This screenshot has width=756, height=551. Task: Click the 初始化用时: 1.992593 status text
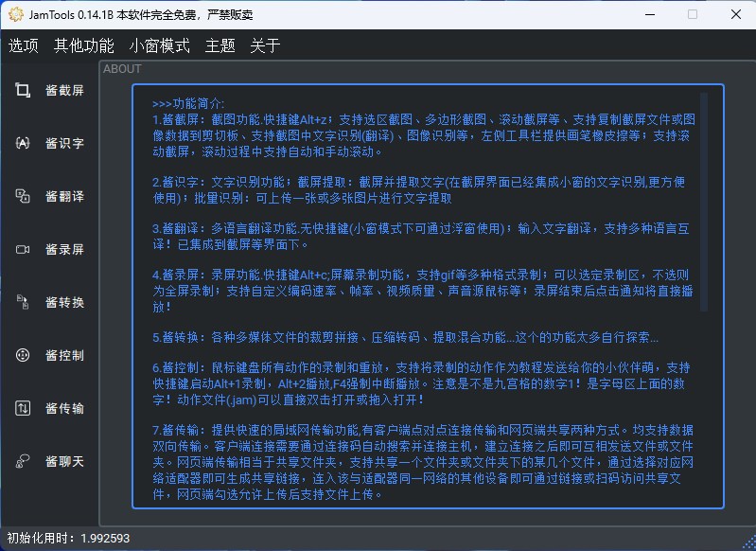click(x=68, y=539)
